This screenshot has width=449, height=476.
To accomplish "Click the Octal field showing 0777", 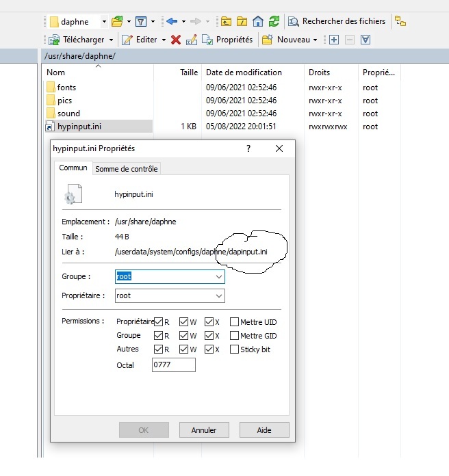I will [x=173, y=365].
